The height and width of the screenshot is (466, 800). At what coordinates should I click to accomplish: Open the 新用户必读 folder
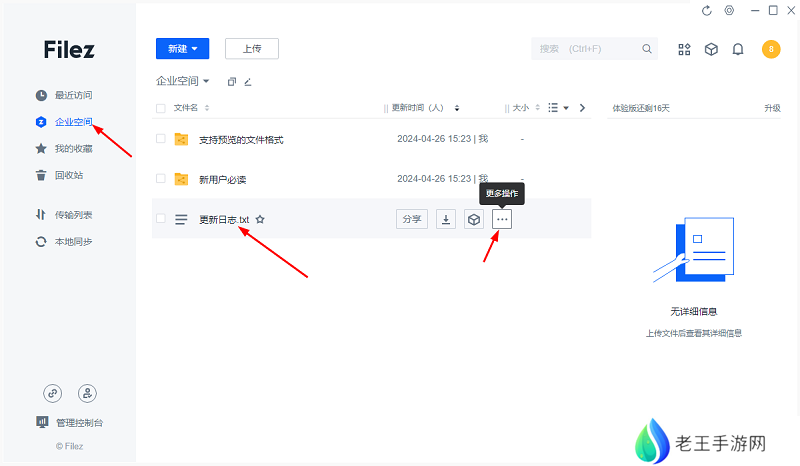pyautogui.click(x=222, y=180)
